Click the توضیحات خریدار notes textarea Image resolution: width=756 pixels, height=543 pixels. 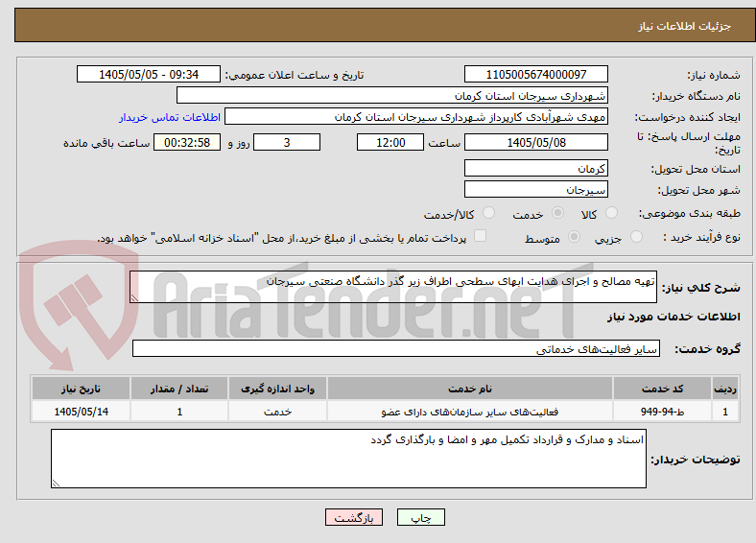click(x=348, y=459)
